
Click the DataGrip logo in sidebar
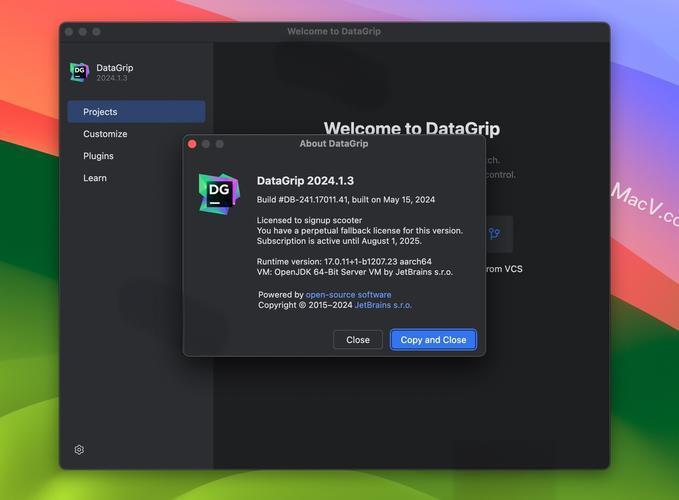click(79, 72)
